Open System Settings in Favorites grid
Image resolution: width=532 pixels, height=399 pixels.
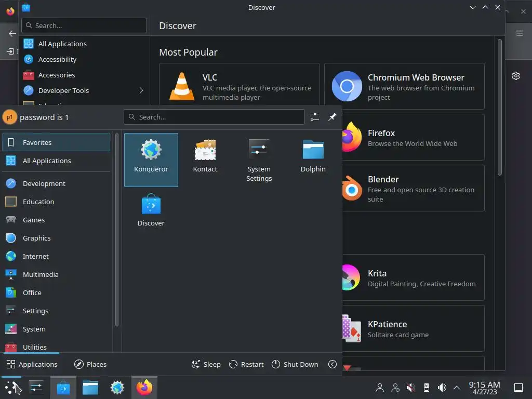(259, 160)
